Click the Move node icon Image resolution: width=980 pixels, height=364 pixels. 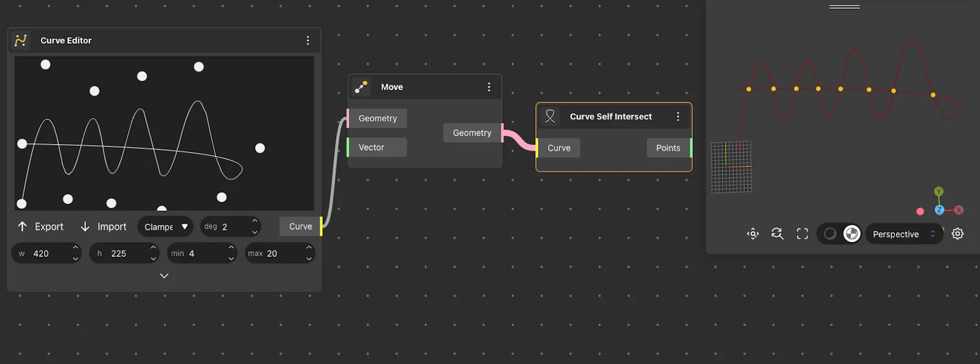[361, 87]
